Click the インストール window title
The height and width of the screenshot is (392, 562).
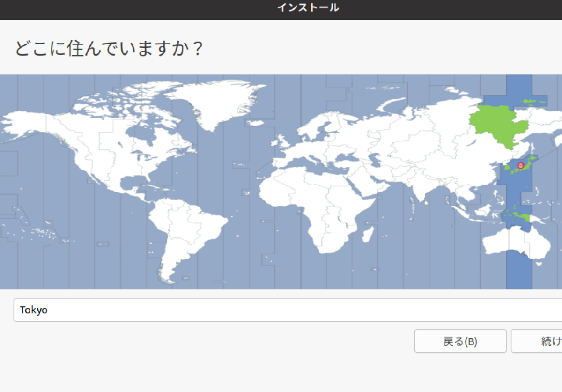308,8
